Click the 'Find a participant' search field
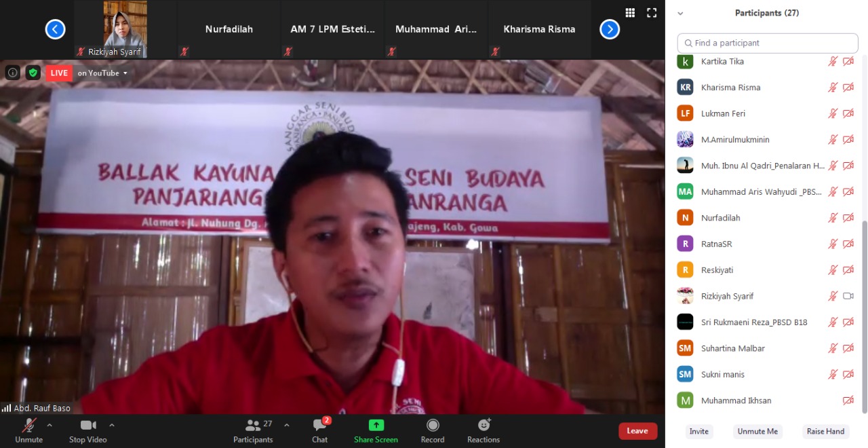This screenshot has width=868, height=448. (x=766, y=43)
